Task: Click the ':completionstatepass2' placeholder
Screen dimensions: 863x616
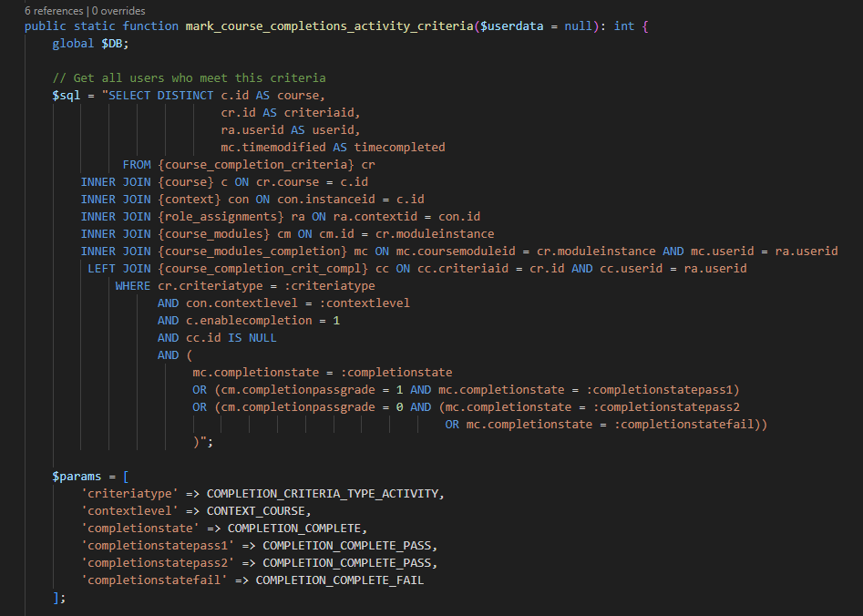Action: 666,406
